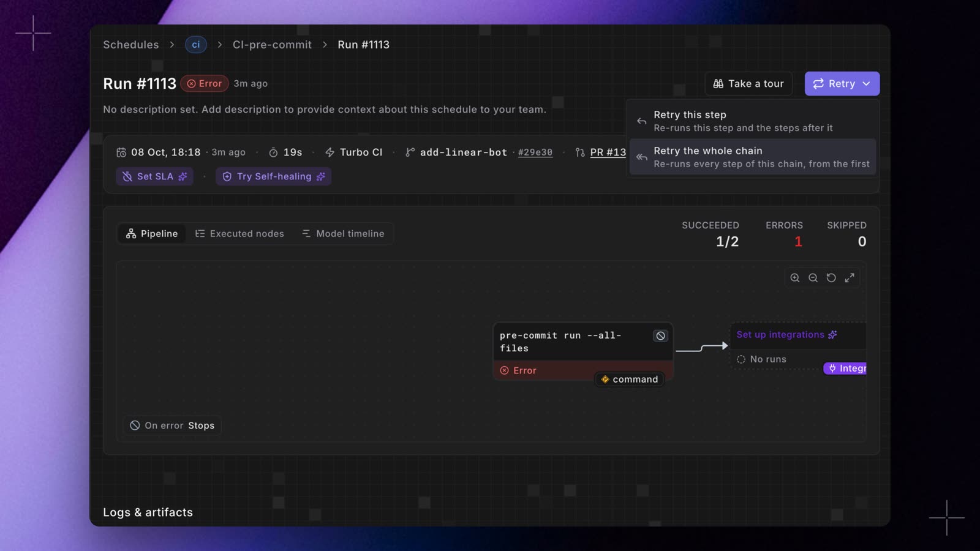Click the stopwatch icon next to 19s
This screenshot has height=551, width=980.
coord(274,152)
